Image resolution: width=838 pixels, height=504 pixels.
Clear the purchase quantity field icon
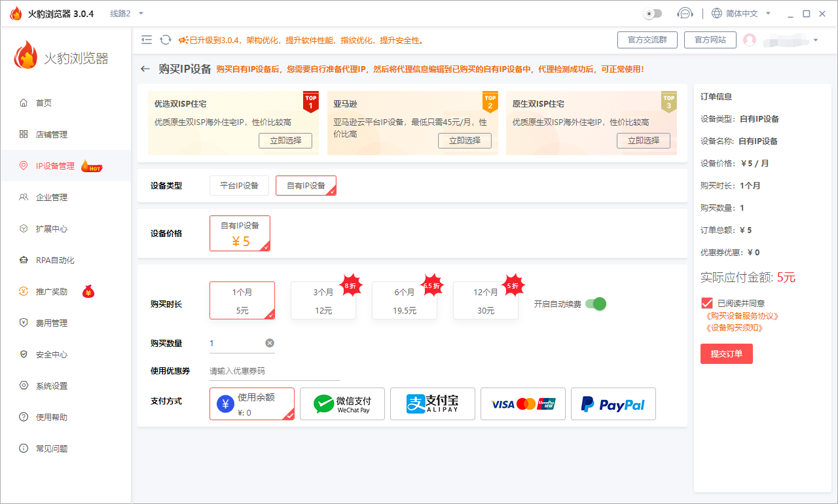pyautogui.click(x=270, y=343)
